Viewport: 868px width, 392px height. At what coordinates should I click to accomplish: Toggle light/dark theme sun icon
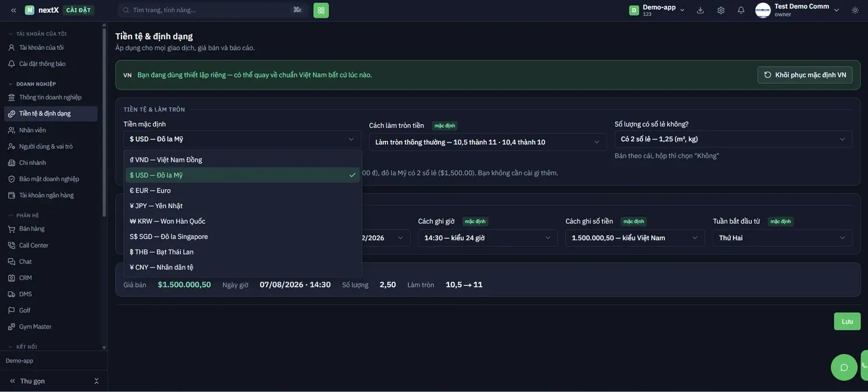[x=855, y=10]
